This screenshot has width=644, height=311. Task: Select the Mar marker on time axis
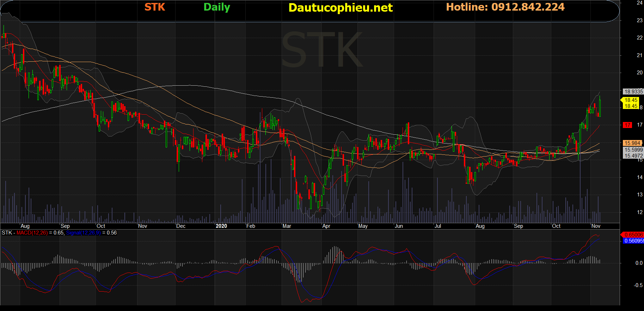(287, 226)
